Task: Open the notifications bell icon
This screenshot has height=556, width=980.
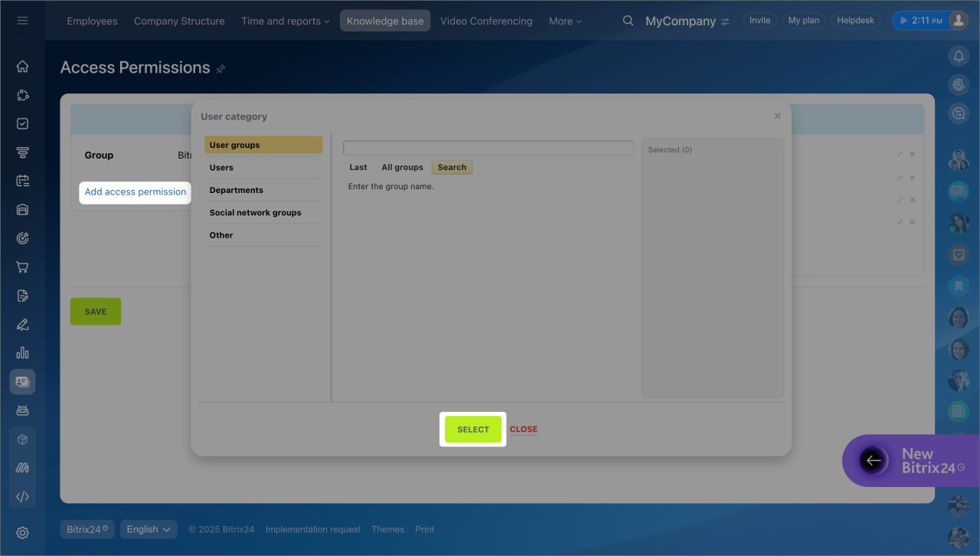Action: 959,56
